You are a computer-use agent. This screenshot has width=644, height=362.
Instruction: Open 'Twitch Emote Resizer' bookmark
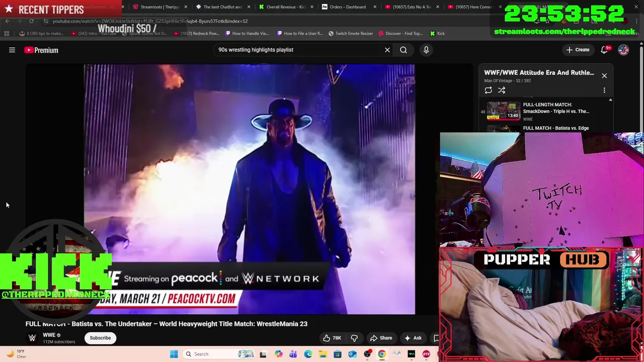(x=351, y=34)
